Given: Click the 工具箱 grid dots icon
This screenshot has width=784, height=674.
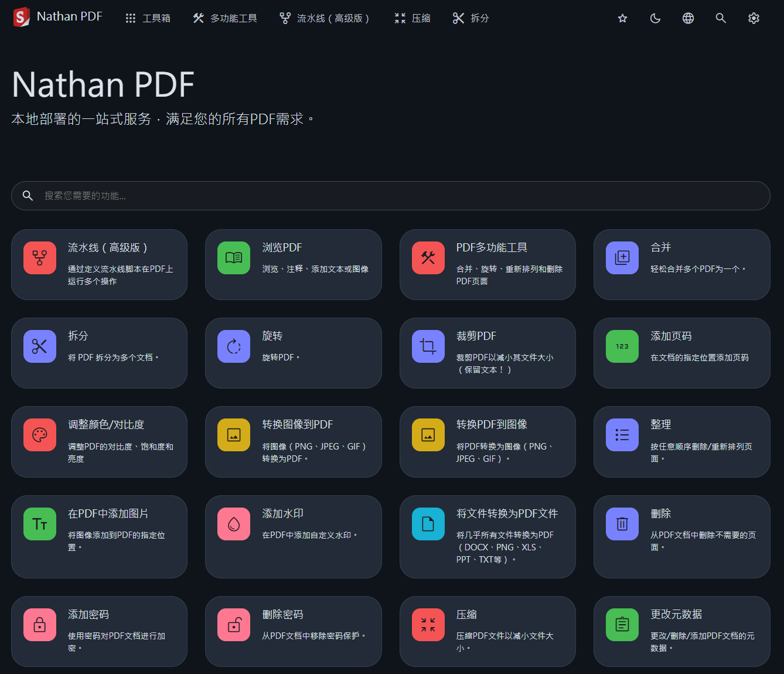Looking at the screenshot, I should coord(131,18).
